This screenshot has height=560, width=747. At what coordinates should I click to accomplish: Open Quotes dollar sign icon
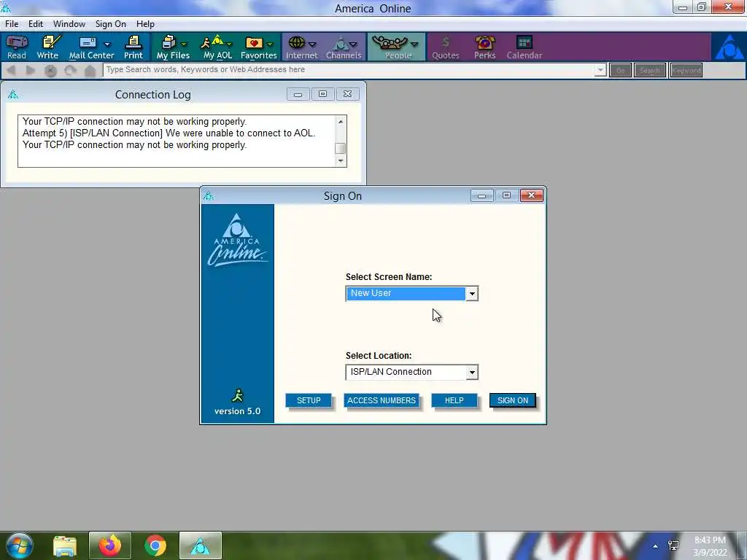pos(446,47)
